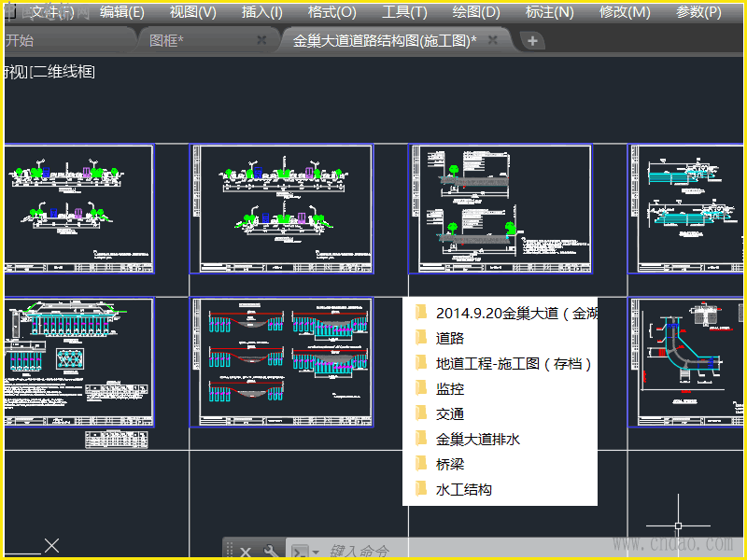Open the 绘图(D) menu

(x=476, y=12)
